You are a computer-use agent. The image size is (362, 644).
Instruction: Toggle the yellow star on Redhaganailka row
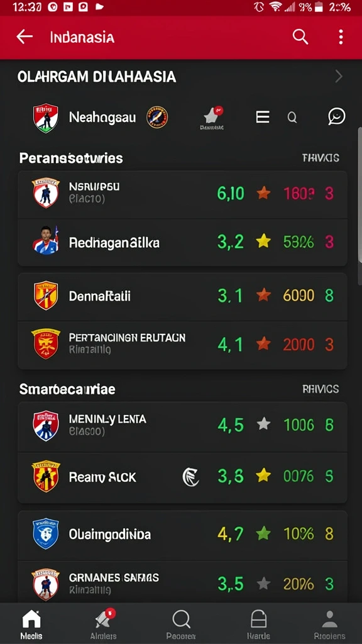263,241
